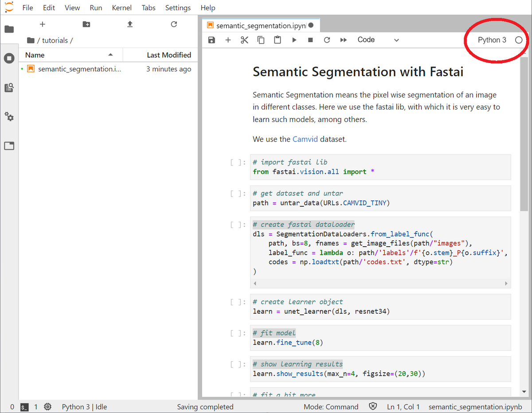532x413 pixels.
Task: Copy the selected cells
Action: pyautogui.click(x=261, y=40)
